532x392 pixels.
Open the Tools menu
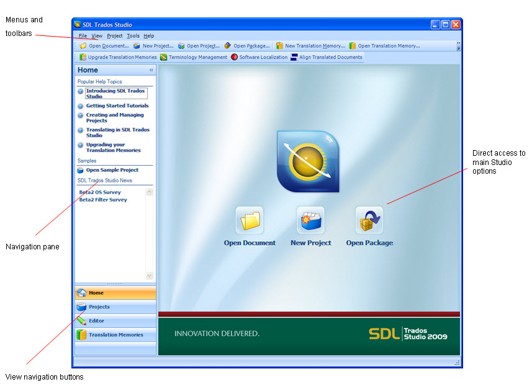[x=133, y=35]
